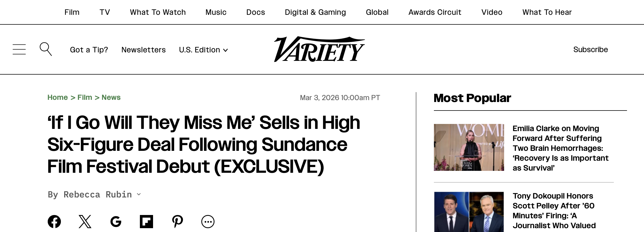The image size is (644, 232).
Task: Open the hamburger menu icon
Action: 19,49
